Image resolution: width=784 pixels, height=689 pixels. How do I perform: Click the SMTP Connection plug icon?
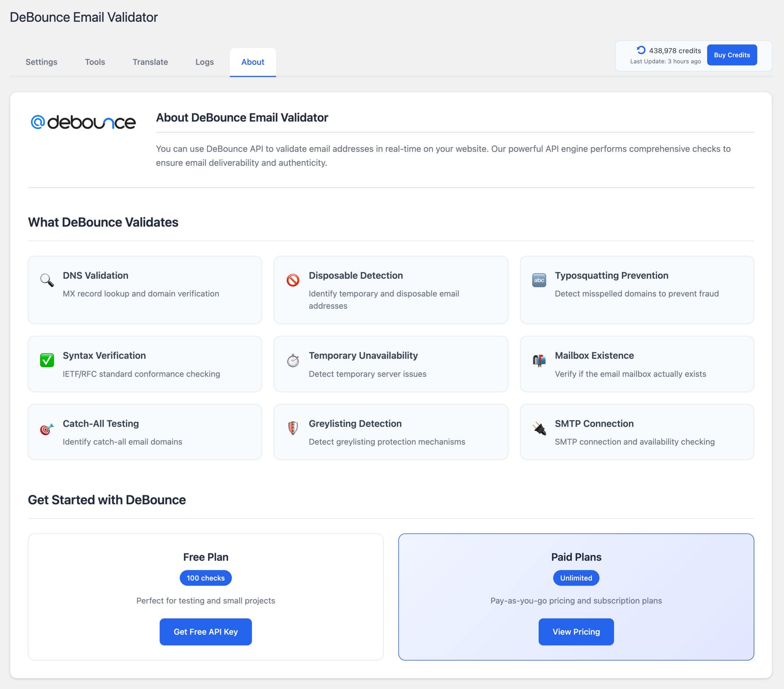(x=539, y=428)
